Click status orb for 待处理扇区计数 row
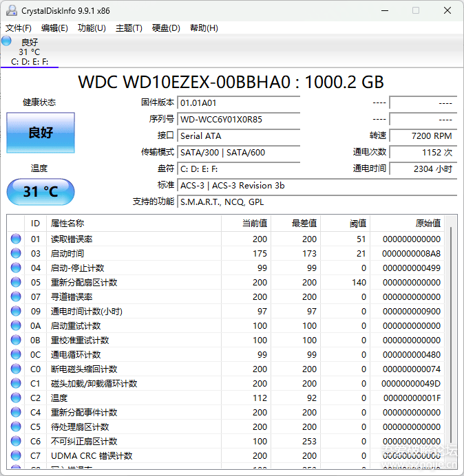The image size is (464, 476). coord(16,427)
